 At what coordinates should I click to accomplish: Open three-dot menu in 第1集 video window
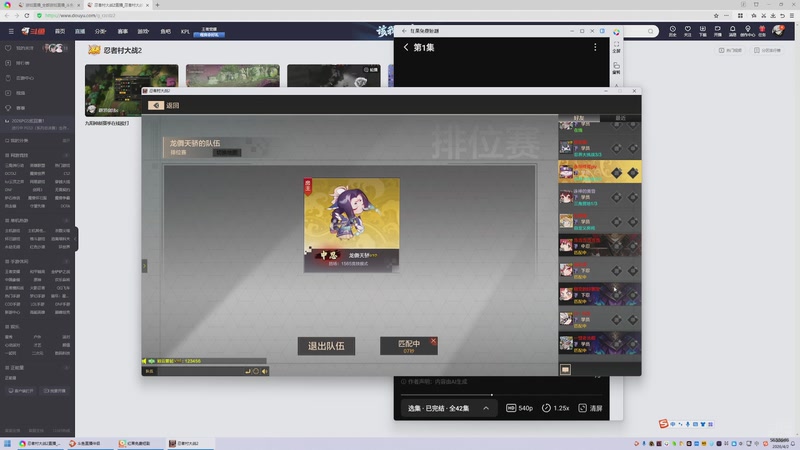tap(595, 47)
